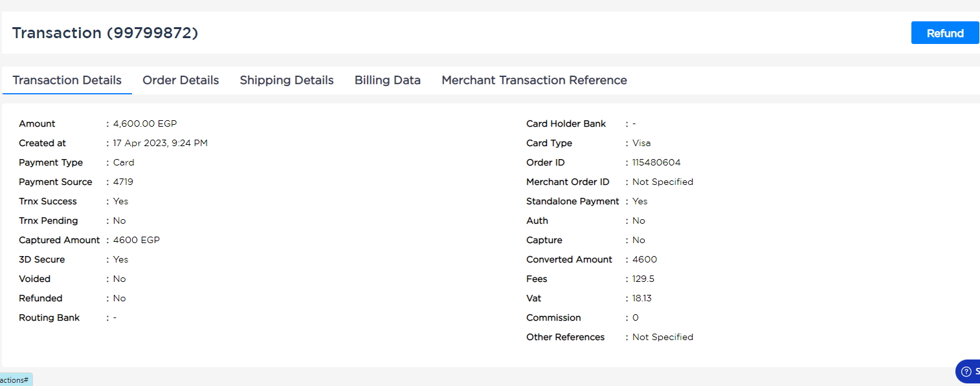Go to Merchant Transaction Reference tab

(x=534, y=80)
